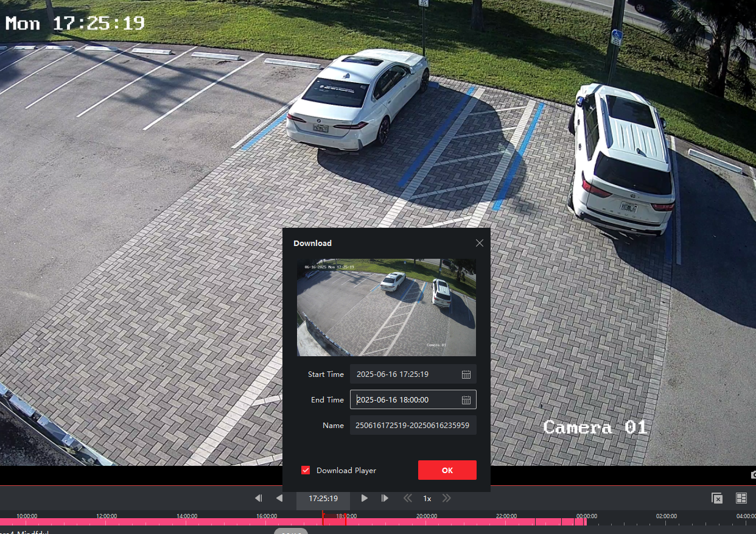Slow down the playback speed

(408, 498)
